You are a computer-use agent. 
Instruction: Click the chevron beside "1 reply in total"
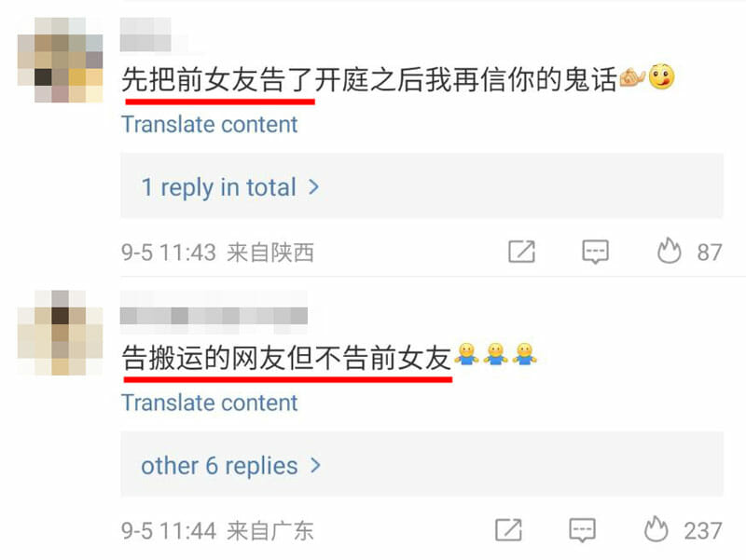(x=313, y=187)
